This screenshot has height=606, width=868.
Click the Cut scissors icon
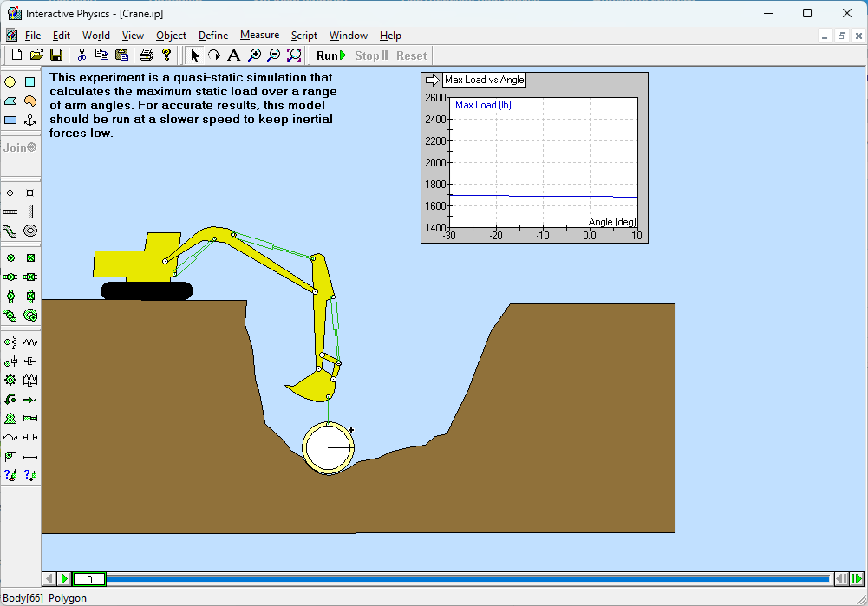[x=82, y=55]
